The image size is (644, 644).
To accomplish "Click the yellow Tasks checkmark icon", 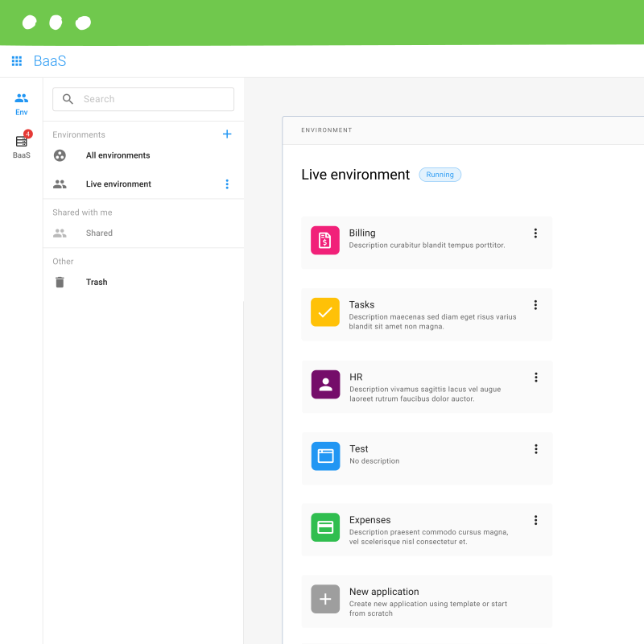I will [325, 312].
